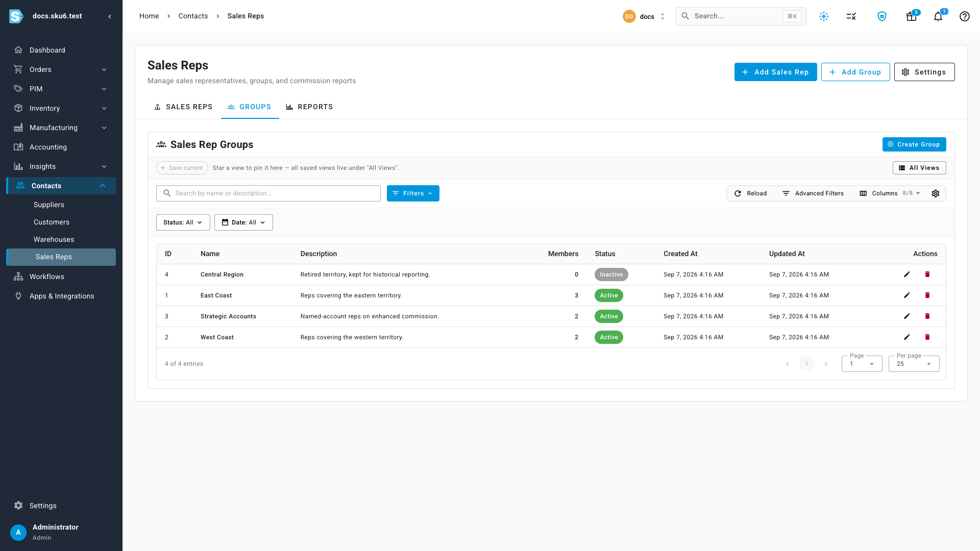Screen dimensions: 980x551
Task: Click the Create Group button
Action: 914,144
